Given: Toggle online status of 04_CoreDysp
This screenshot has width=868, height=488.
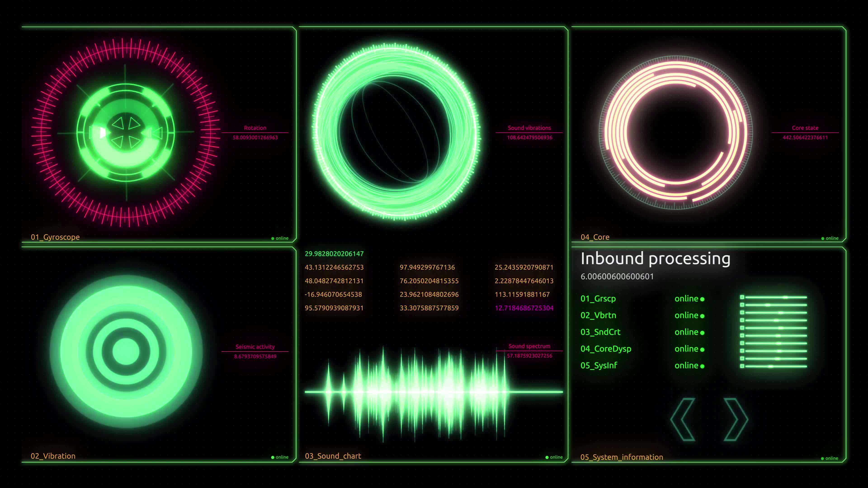Looking at the screenshot, I should (702, 349).
